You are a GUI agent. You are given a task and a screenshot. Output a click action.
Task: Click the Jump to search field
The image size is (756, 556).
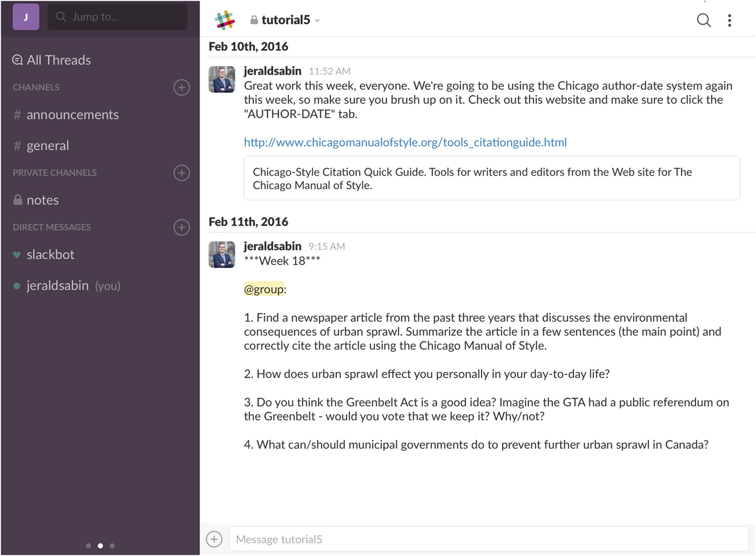pos(117,17)
